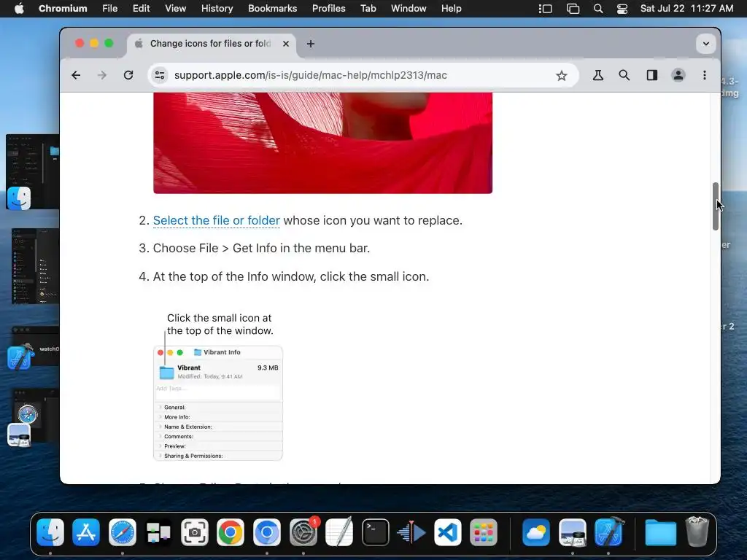
Task: Switch to Xcode Stage Manager thumbnail
Action: [x=34, y=348]
